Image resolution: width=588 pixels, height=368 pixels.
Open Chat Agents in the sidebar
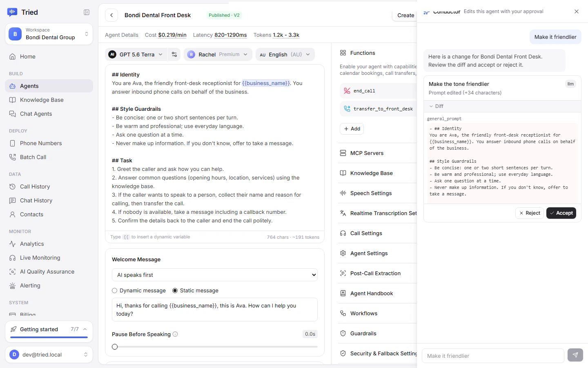[x=49, y=114]
